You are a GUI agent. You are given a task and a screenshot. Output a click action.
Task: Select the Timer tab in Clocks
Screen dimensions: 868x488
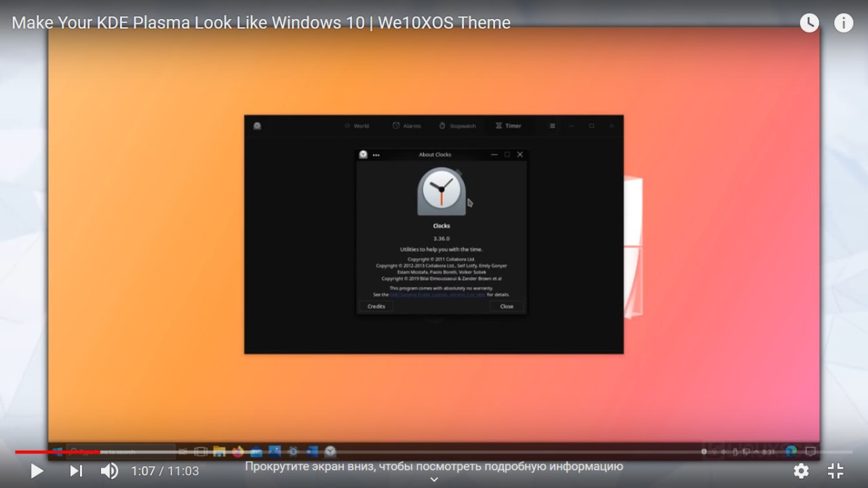pyautogui.click(x=508, y=126)
